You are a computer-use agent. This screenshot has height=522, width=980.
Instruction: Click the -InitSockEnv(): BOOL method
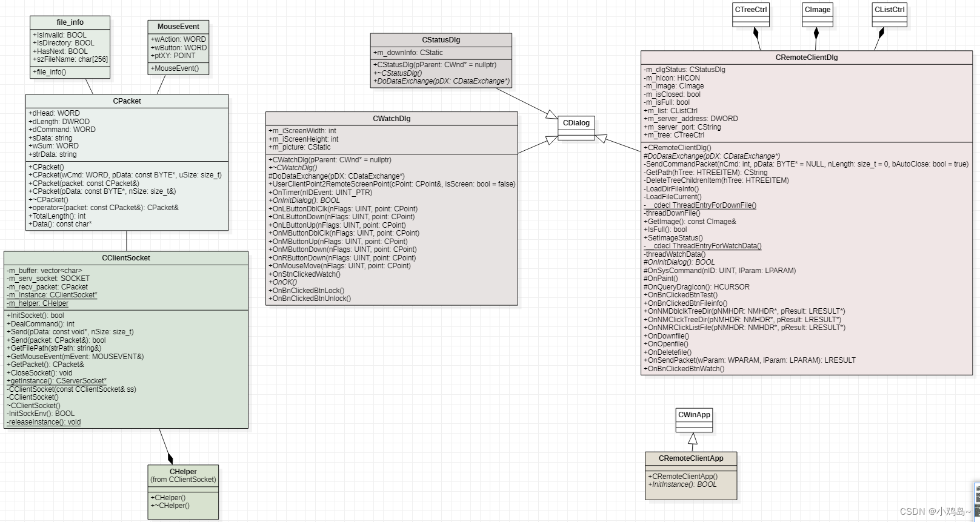click(41, 414)
